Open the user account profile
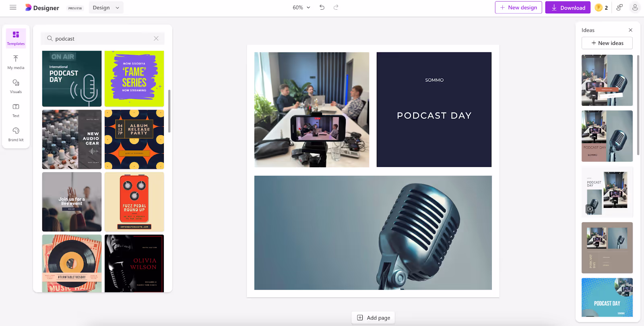 point(635,7)
